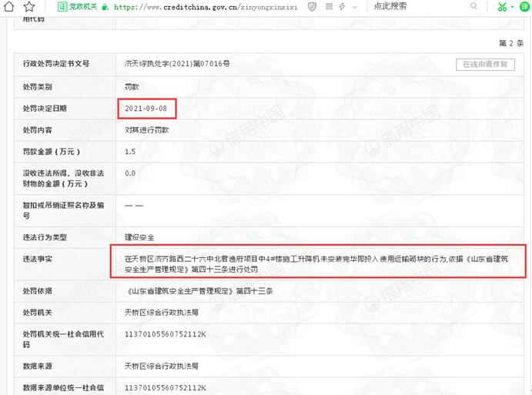532x395 pixels.
Task: Focus the 点此搜索 search field
Action: [x=419, y=6]
